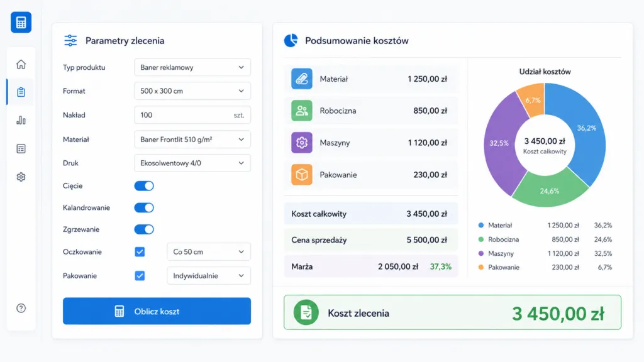Screen dimensions: 644x362
Task: Open settings gear in sidebar
Action: pyautogui.click(x=21, y=177)
